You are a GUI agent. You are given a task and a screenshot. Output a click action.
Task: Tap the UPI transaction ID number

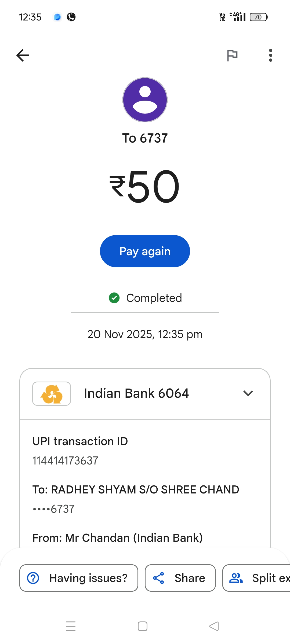(65, 461)
